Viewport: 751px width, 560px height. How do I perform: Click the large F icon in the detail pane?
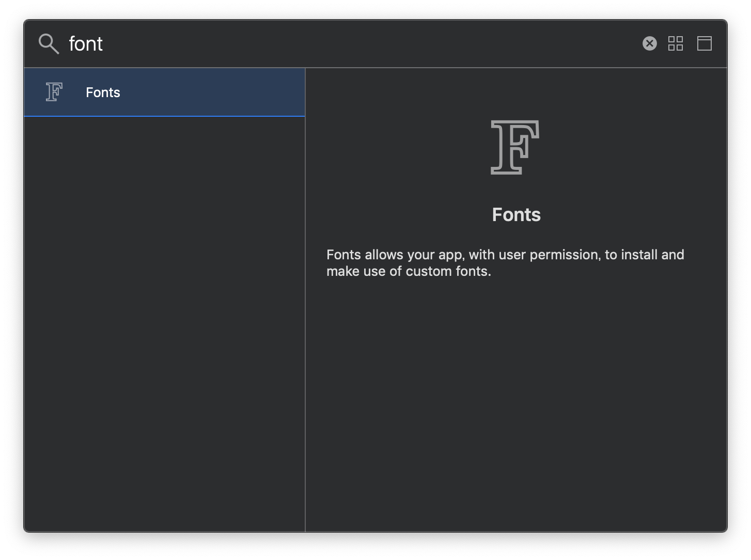click(515, 147)
